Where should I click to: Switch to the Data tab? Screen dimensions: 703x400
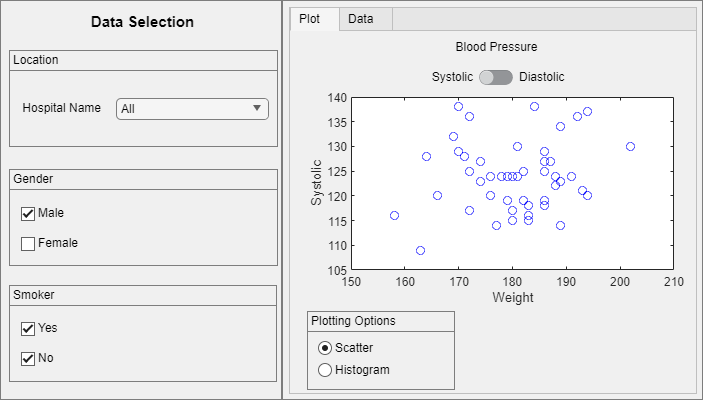click(361, 20)
